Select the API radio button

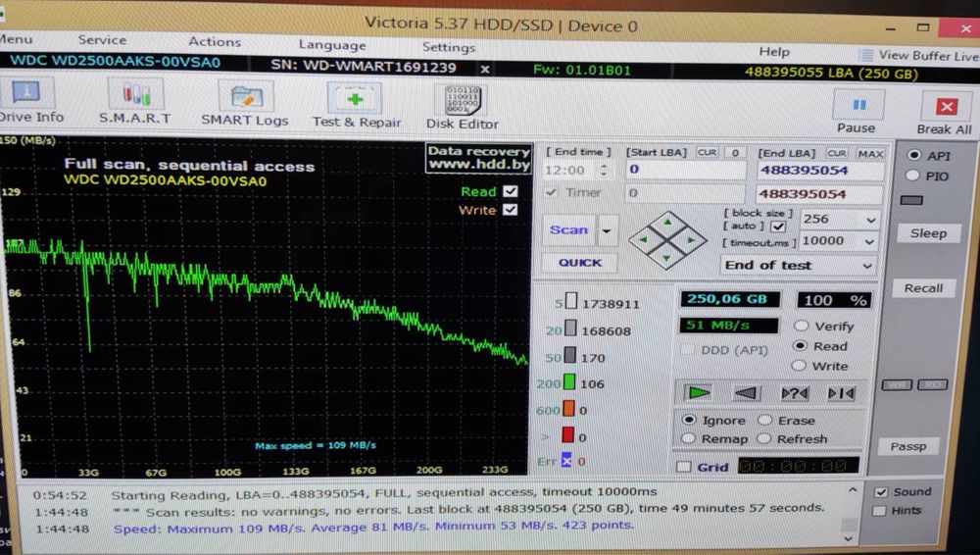tap(913, 155)
